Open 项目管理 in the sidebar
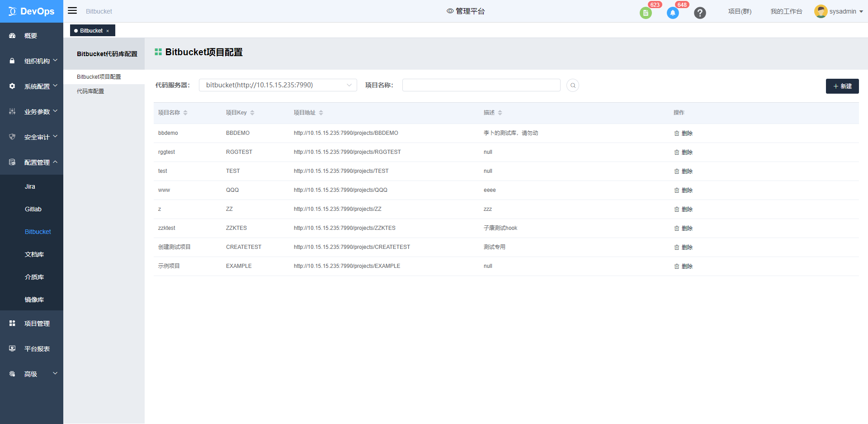Image resolution: width=868 pixels, height=424 pixels. click(x=32, y=323)
